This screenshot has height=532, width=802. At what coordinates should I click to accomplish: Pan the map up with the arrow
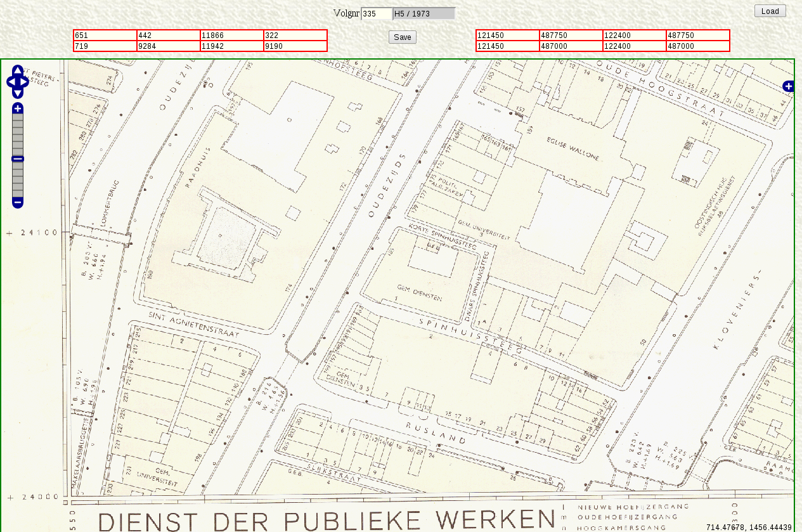[x=18, y=70]
